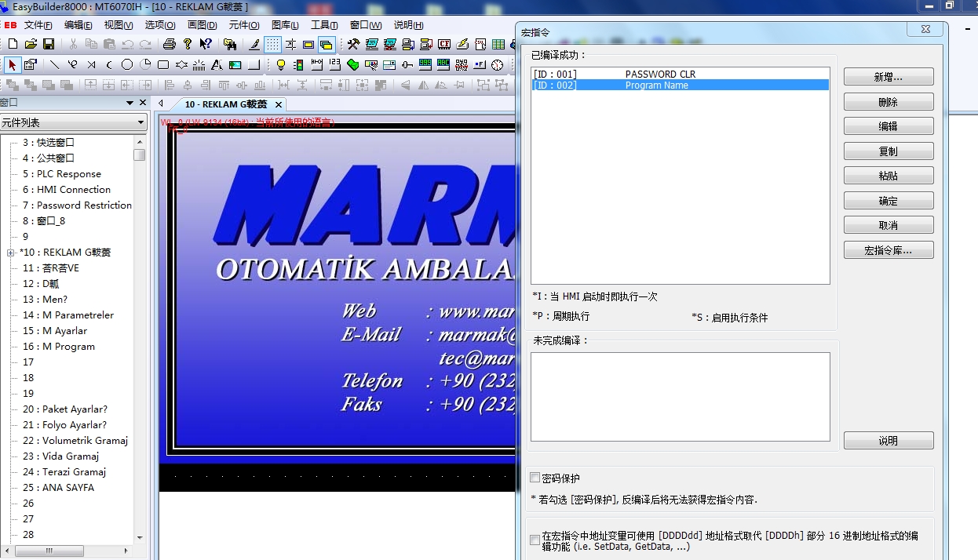Select the Ellipse drawing tool
This screenshot has height=560, width=978.
pos(126,64)
